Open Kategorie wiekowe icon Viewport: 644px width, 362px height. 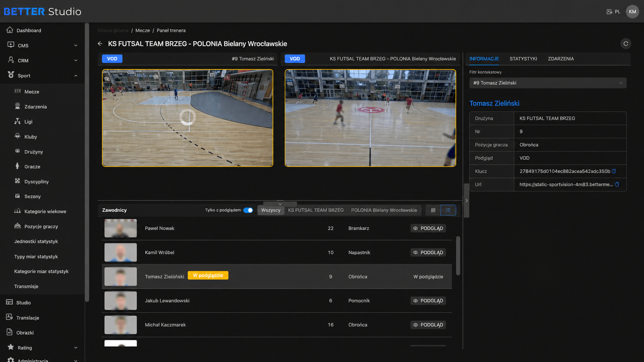pyautogui.click(x=17, y=211)
